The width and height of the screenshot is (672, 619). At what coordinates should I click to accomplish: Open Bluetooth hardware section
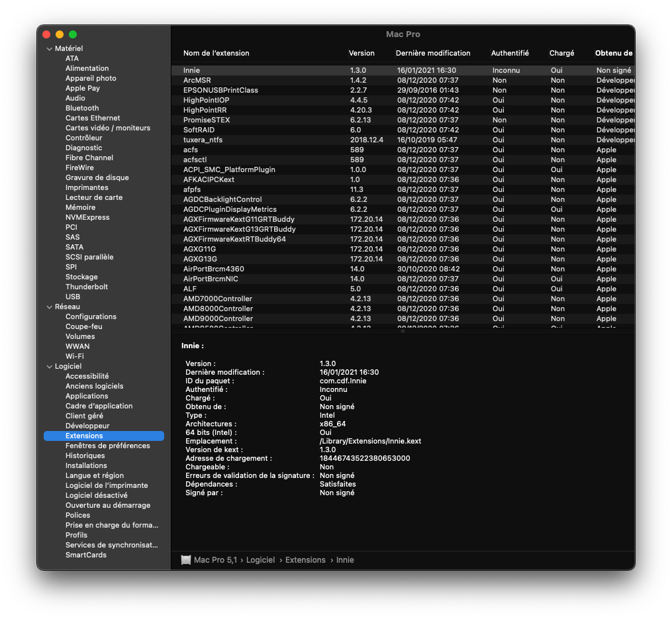(82, 108)
